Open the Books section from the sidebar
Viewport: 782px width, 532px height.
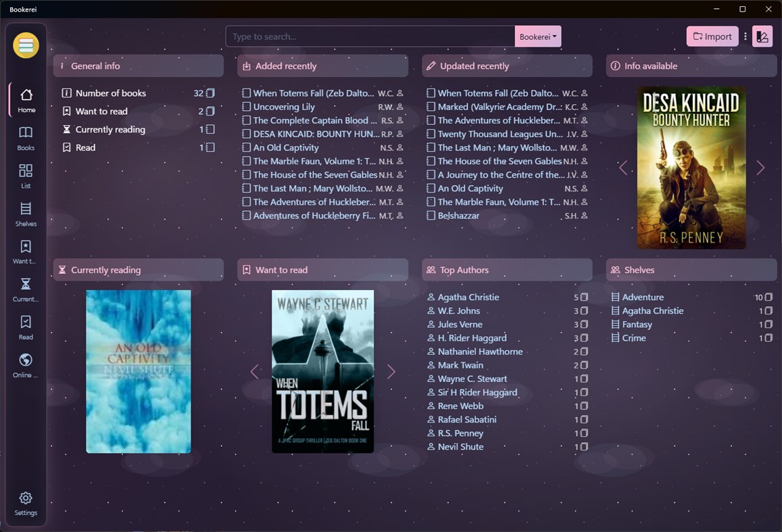point(25,137)
